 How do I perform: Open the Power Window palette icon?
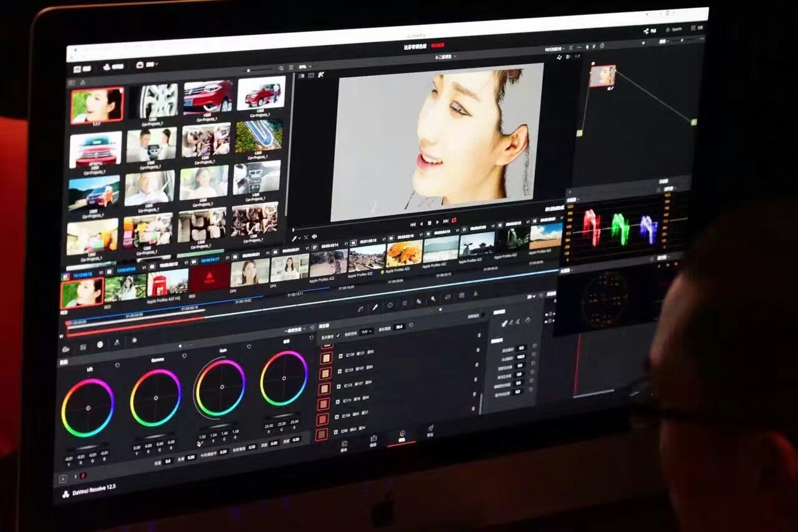390,305
